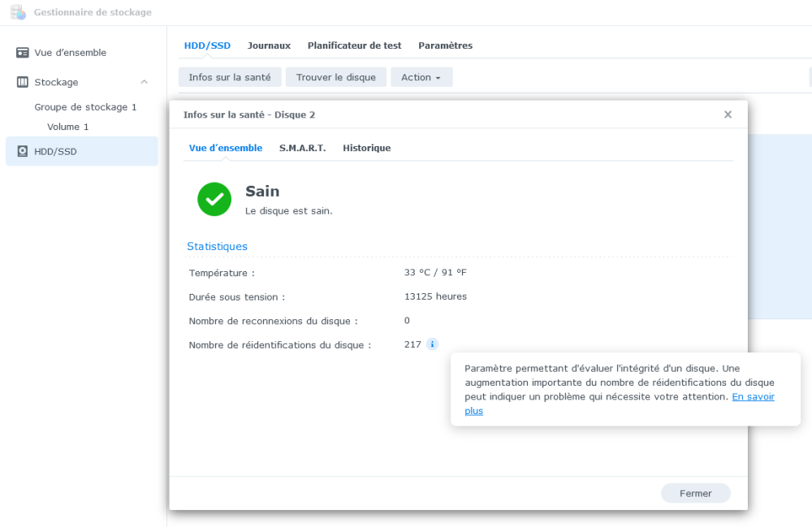This screenshot has height=527, width=812.
Task: Click the Vue d'ensemble sidebar icon
Action: [x=22, y=53]
